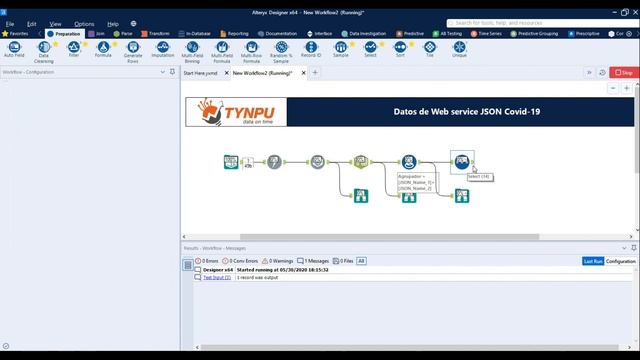This screenshot has width=640, height=360.
Task: Switch to the Parse tool category
Action: pos(123,33)
